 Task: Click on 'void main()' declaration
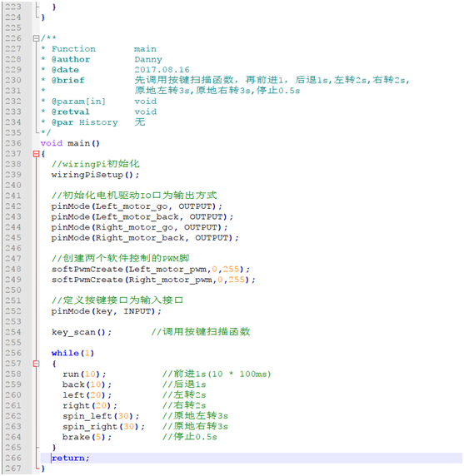click(70, 143)
